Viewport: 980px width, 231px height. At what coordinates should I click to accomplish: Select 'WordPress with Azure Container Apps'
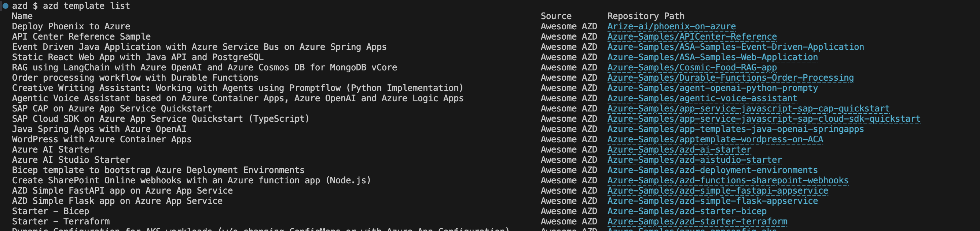(x=102, y=139)
